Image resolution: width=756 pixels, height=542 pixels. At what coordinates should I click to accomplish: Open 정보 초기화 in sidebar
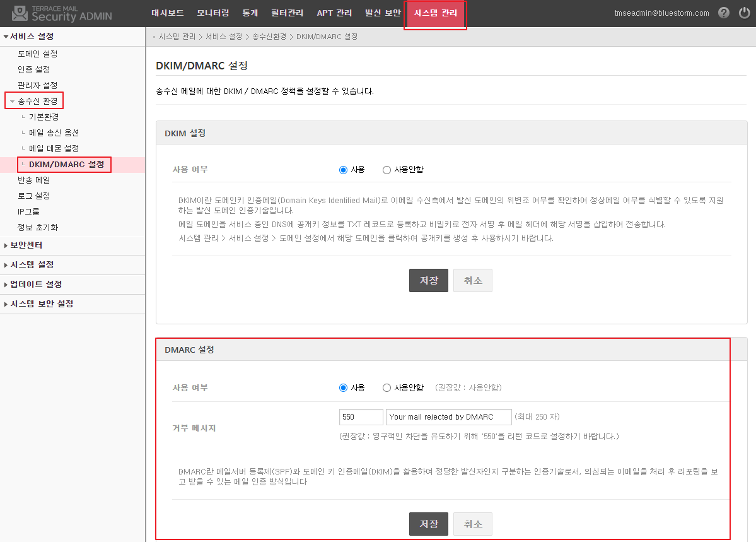click(38, 227)
